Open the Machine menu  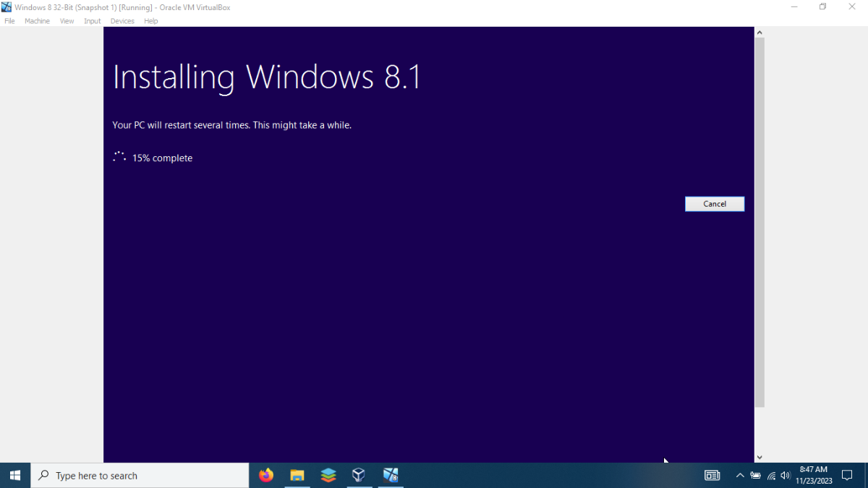point(37,21)
